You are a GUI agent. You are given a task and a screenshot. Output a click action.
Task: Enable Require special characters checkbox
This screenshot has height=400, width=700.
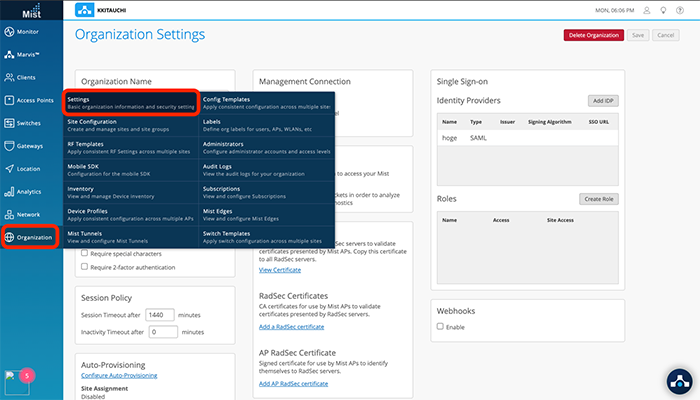pos(84,254)
